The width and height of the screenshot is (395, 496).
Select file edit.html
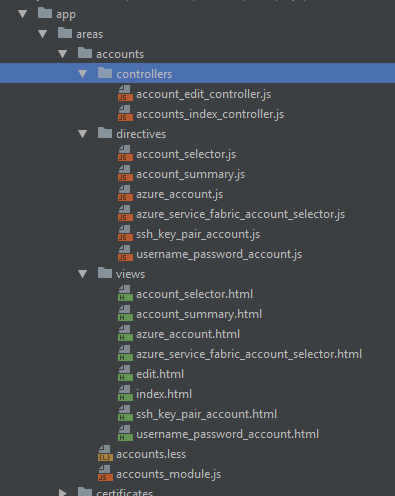(x=160, y=374)
